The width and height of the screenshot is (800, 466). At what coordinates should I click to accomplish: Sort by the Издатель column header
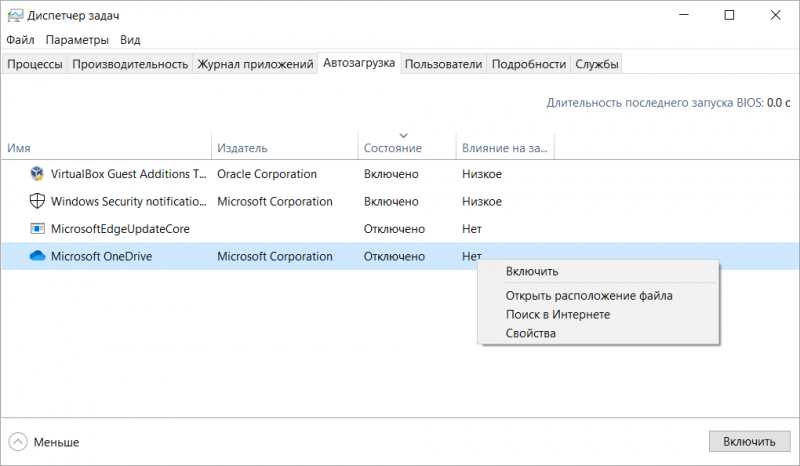click(285, 145)
